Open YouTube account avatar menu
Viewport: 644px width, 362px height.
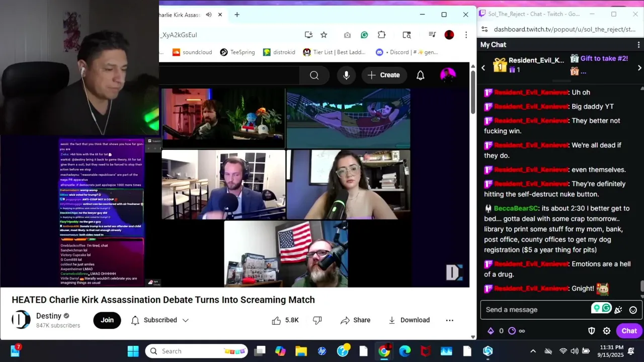pos(448,75)
